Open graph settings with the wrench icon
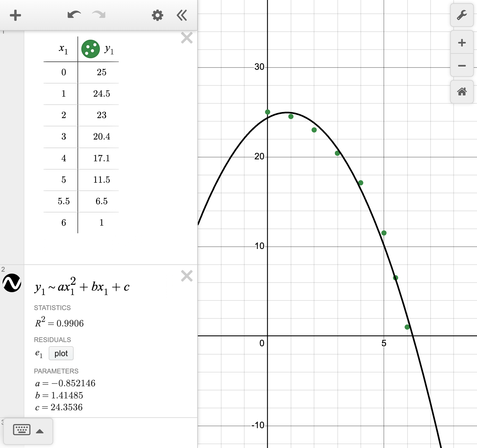Image resolution: width=477 pixels, height=448 pixels. (462, 15)
